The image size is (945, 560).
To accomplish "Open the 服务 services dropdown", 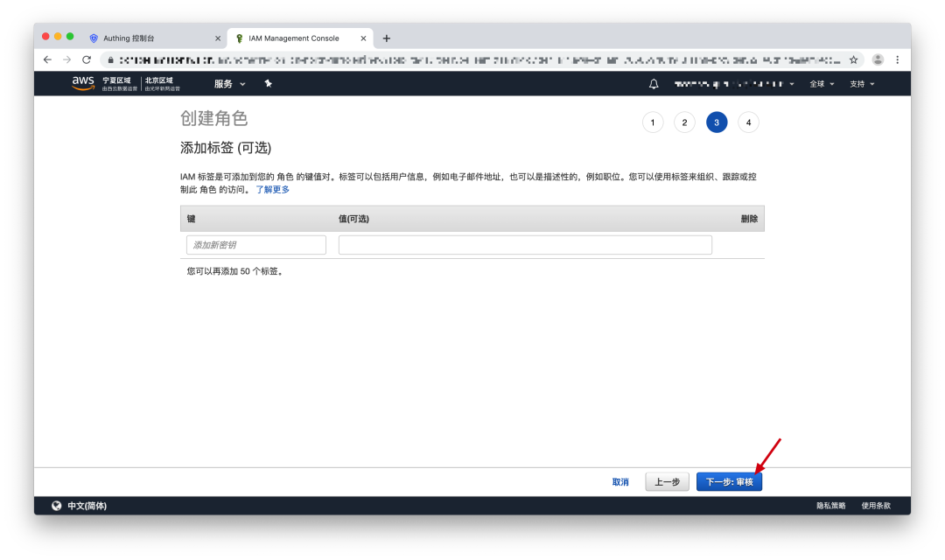I will (x=229, y=84).
